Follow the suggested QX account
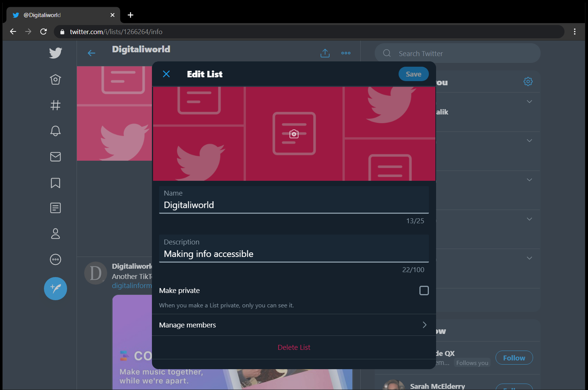 point(514,357)
